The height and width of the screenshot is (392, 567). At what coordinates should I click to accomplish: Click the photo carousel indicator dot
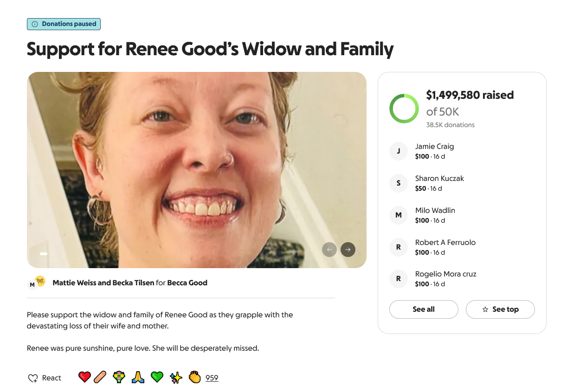point(44,254)
